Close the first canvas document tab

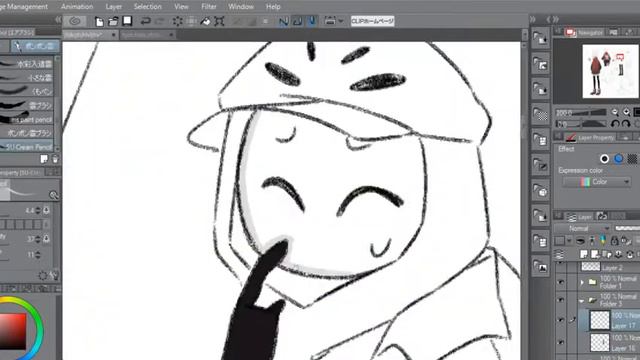(x=113, y=35)
